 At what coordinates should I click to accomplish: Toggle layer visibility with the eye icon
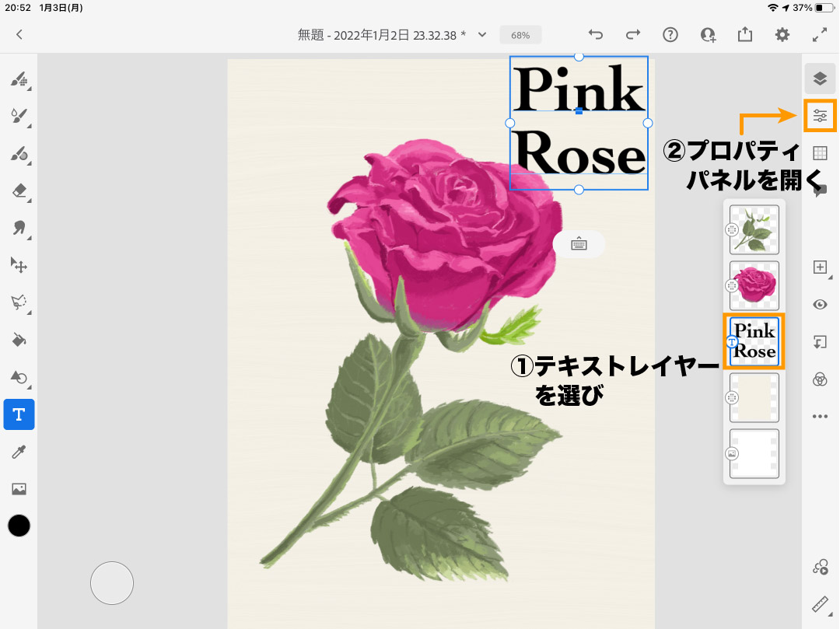point(820,304)
